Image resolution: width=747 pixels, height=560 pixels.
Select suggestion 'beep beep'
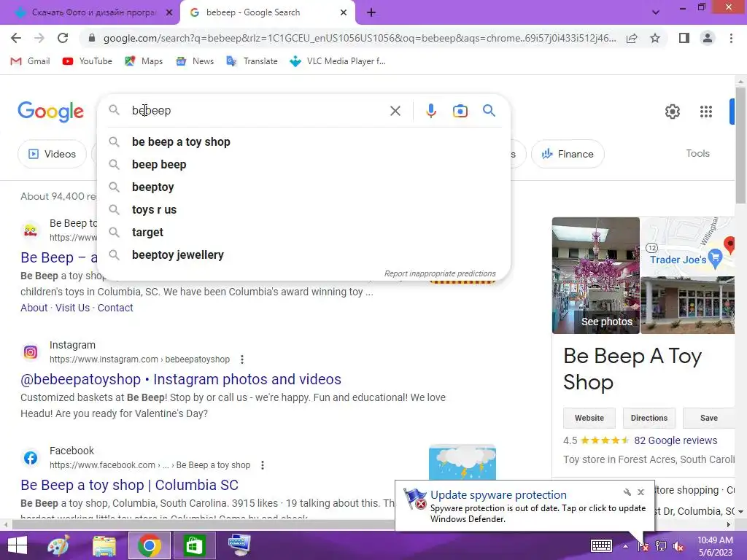click(304, 165)
